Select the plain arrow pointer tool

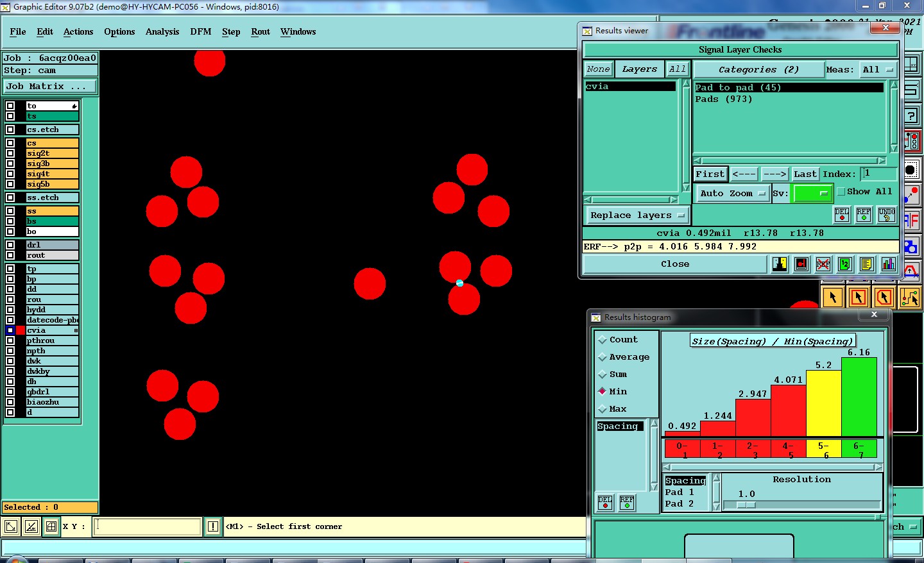tap(833, 298)
